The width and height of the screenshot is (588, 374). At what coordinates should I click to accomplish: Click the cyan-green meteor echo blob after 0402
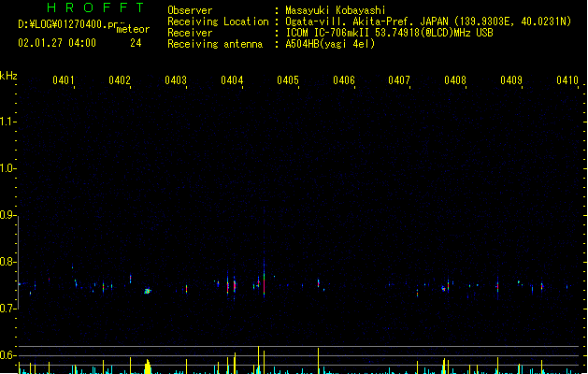[148, 291]
